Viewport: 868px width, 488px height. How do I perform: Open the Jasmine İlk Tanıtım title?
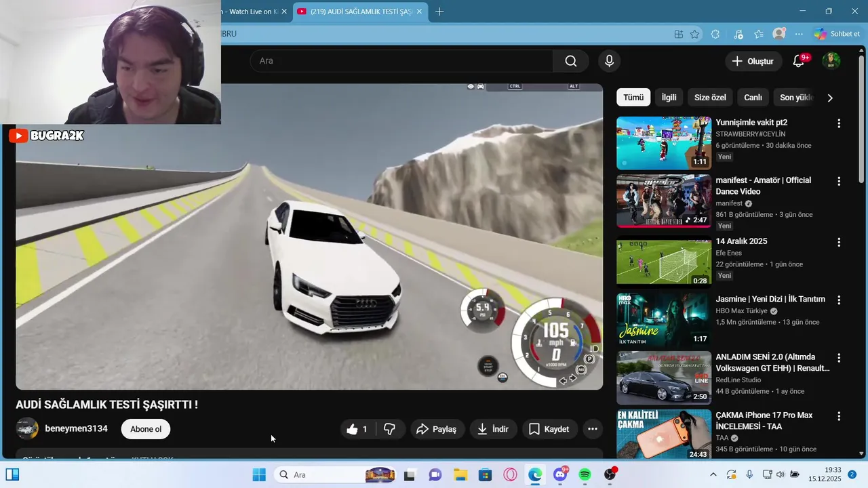(x=770, y=299)
